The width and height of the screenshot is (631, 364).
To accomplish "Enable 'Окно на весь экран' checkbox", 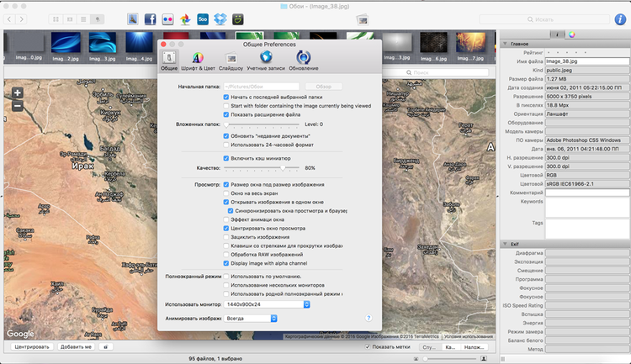I will click(226, 193).
